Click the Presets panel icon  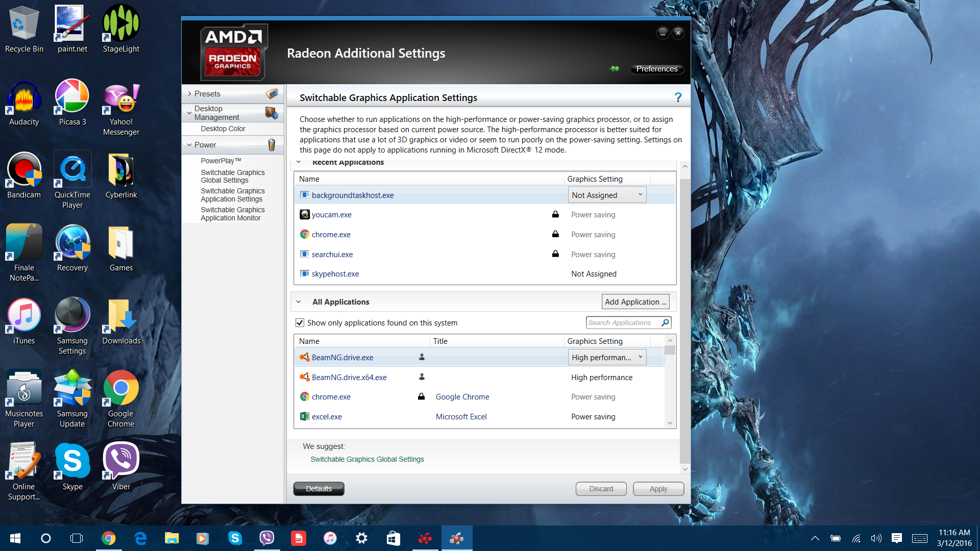click(272, 94)
